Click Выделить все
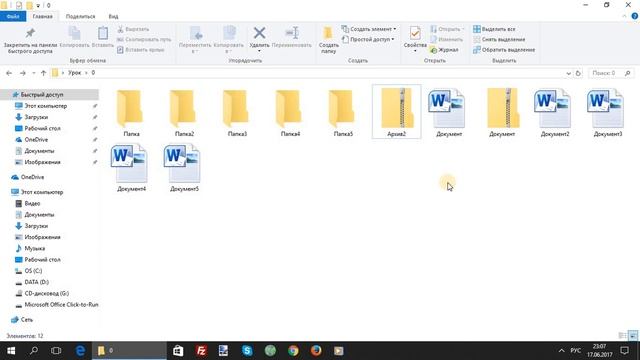Image resolution: width=640 pixels, height=360 pixels. click(494, 29)
